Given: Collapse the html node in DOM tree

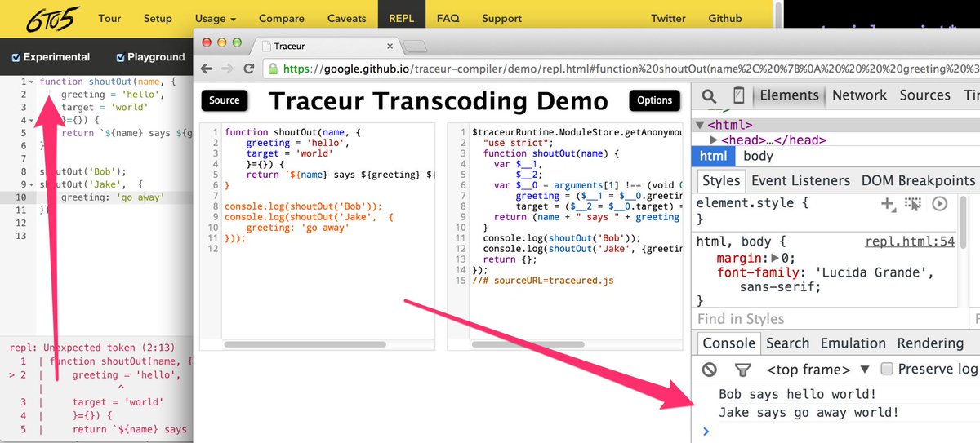Looking at the screenshot, I should (x=700, y=126).
